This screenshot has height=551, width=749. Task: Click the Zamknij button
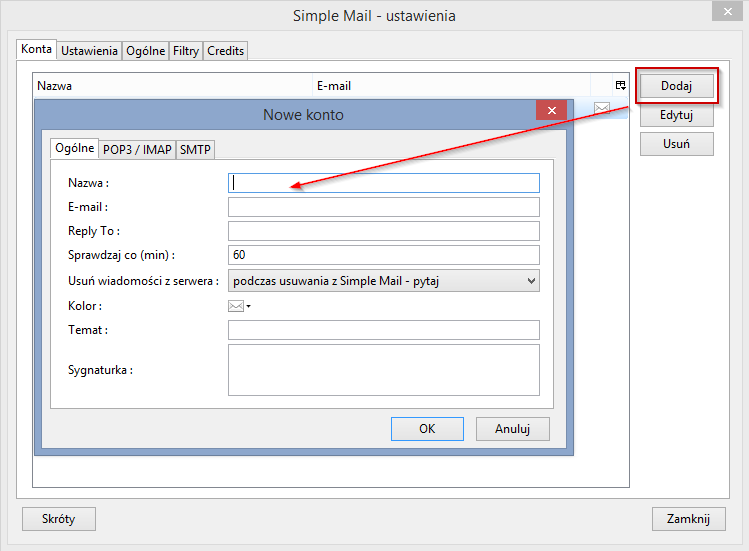tap(688, 519)
